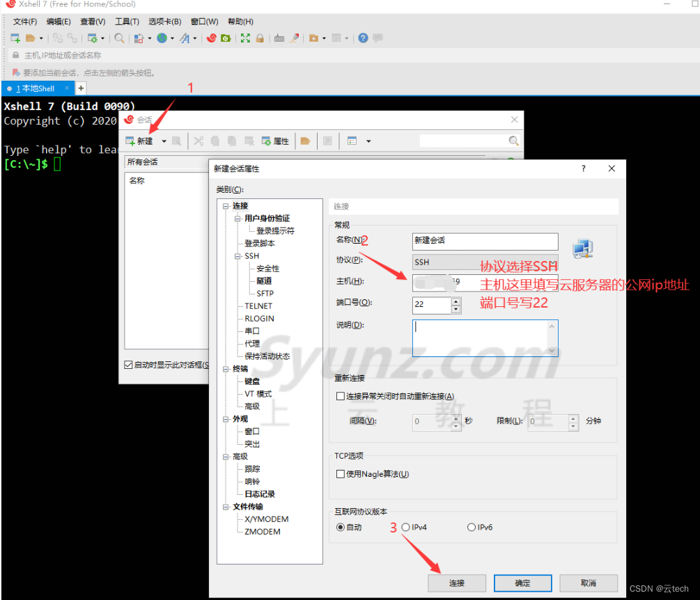The image size is (700, 600).
Task: Click the 新建 button in sessions dialog
Action: 139,141
